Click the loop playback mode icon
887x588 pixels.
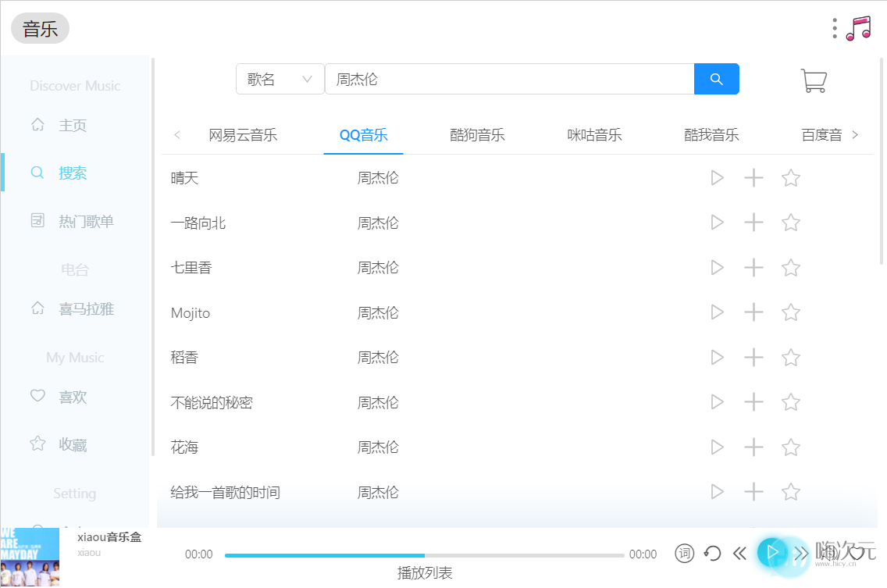click(x=711, y=553)
